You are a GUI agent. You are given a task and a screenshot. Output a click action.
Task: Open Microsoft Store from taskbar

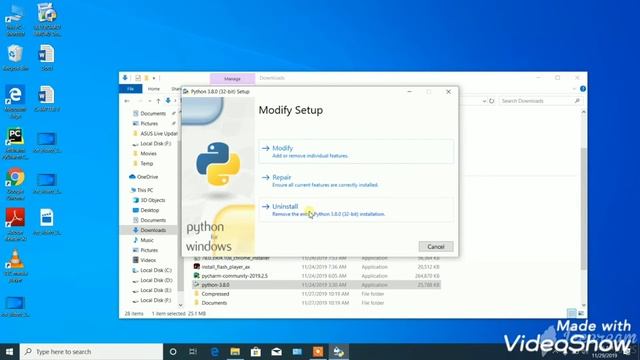pyautogui.click(x=256, y=351)
